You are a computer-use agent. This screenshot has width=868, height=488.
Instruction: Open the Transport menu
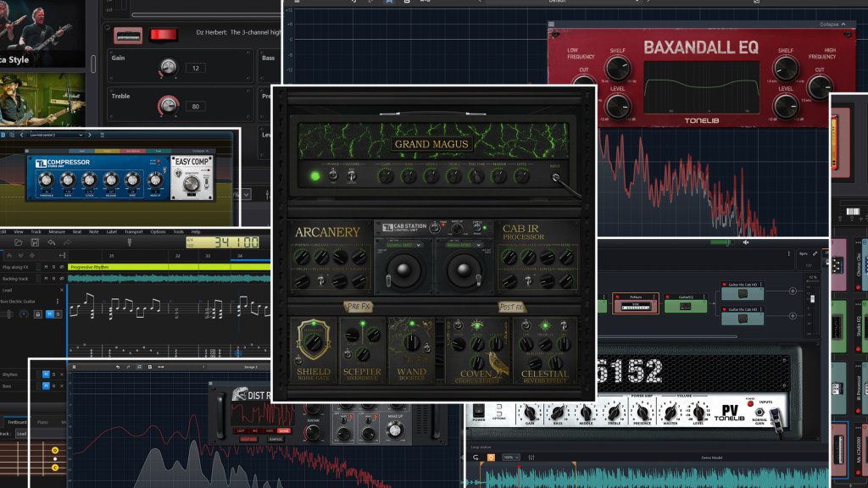point(133,231)
